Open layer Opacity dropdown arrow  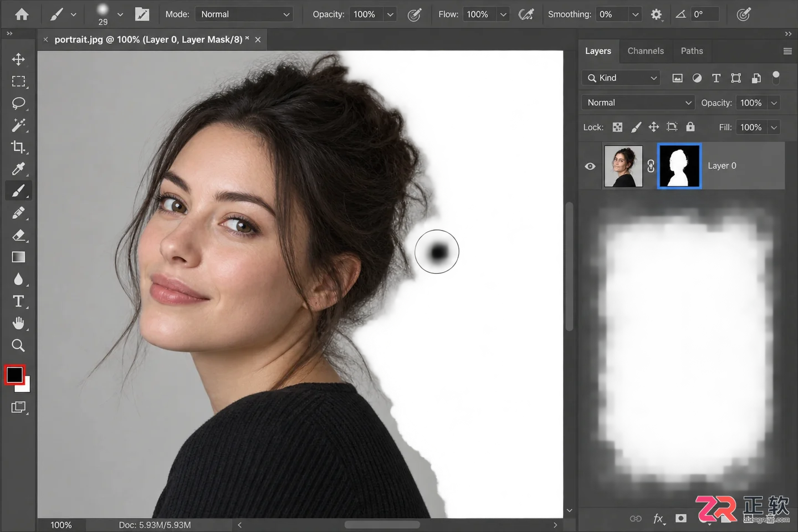[774, 103]
